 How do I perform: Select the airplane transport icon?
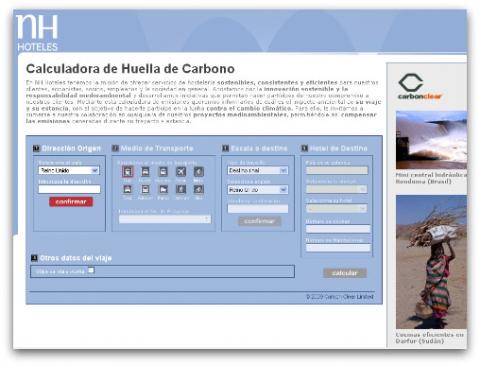point(181,172)
